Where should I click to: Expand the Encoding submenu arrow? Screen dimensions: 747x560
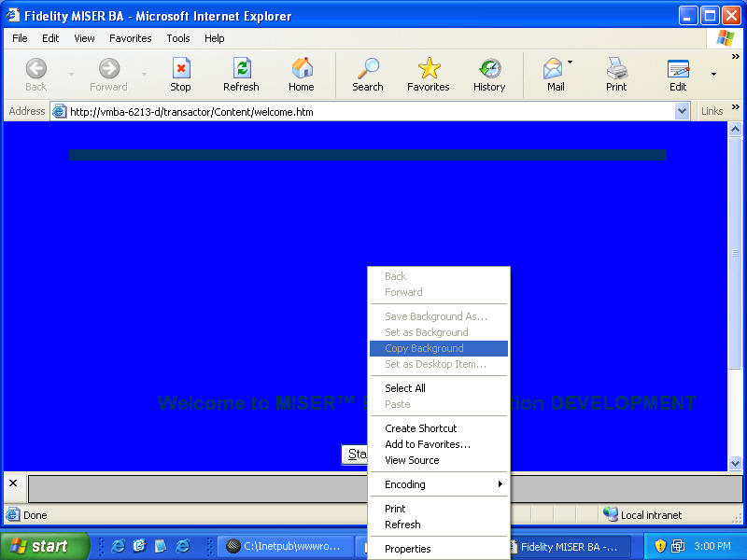(x=500, y=483)
